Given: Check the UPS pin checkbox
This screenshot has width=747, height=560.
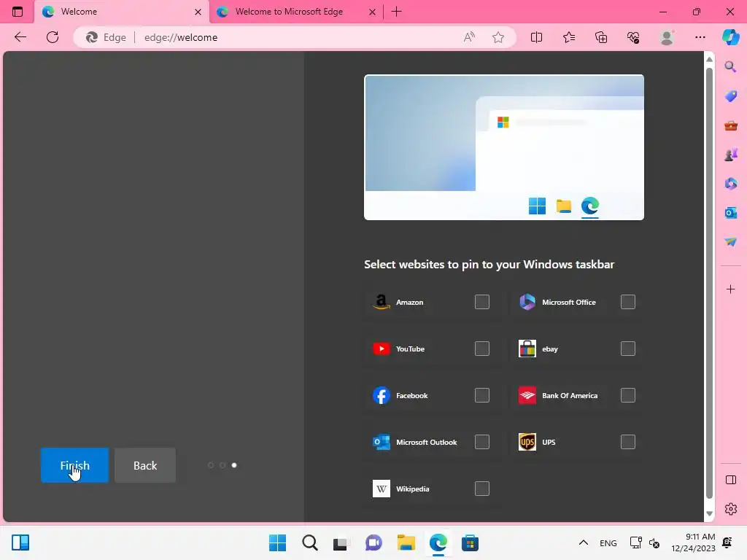Looking at the screenshot, I should [x=628, y=442].
